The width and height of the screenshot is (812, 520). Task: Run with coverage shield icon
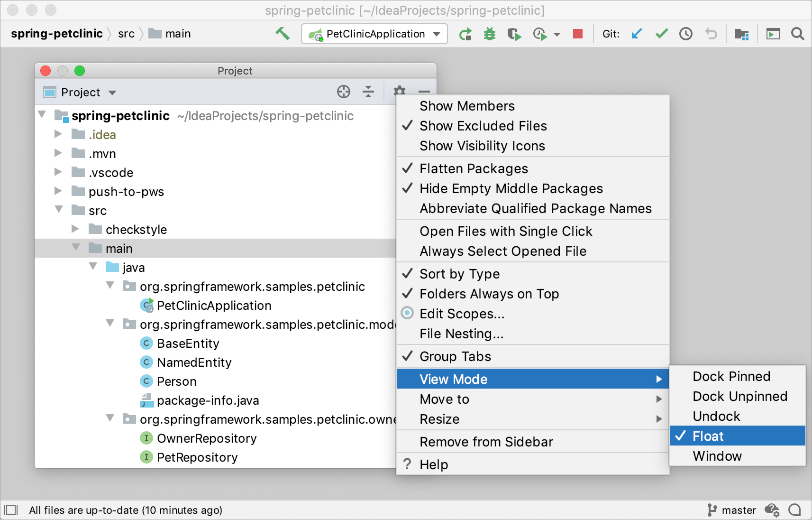pyautogui.click(x=514, y=34)
